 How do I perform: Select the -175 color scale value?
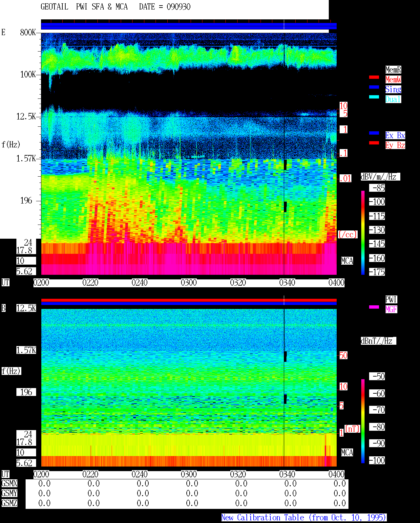point(377,272)
